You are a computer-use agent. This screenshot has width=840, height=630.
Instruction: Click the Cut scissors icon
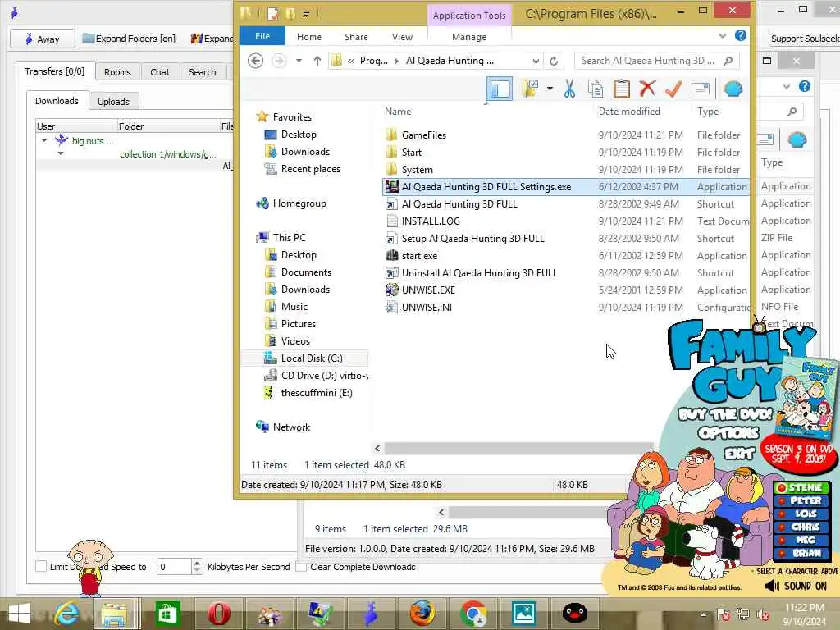coord(569,89)
